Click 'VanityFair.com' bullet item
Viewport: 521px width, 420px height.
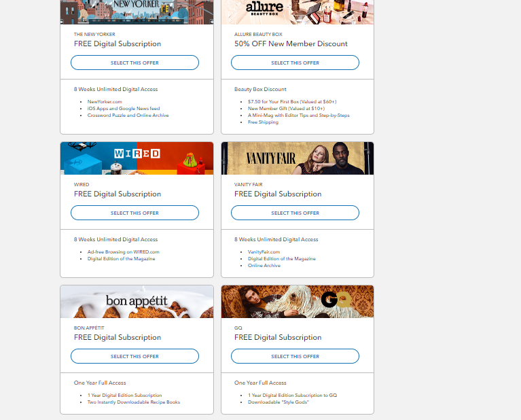point(264,251)
